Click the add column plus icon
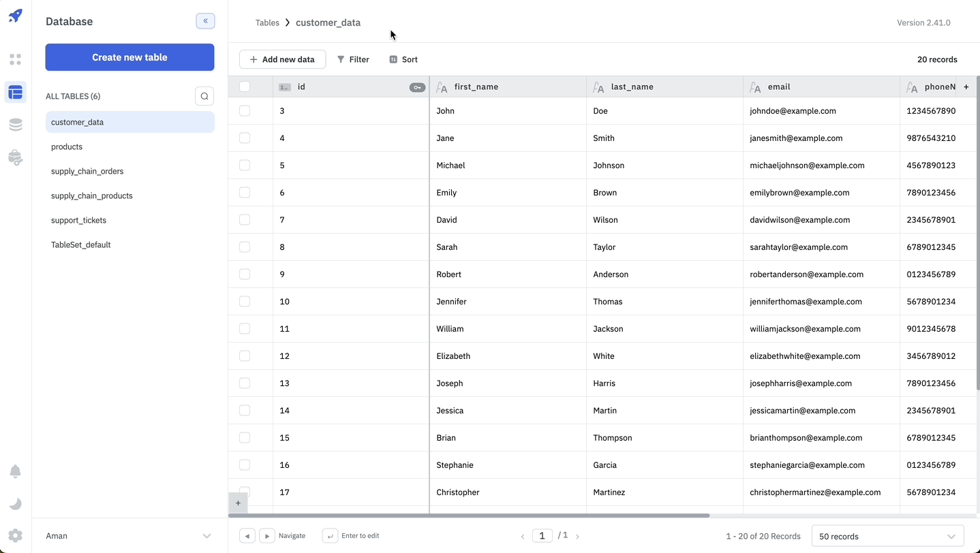This screenshot has width=980, height=553. click(x=966, y=86)
